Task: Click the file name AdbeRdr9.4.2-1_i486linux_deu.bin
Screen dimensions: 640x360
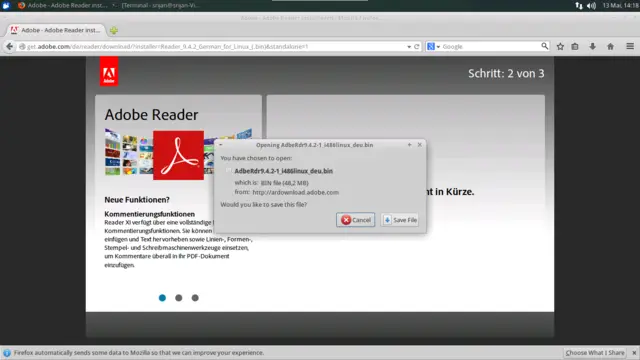Action: point(283,171)
